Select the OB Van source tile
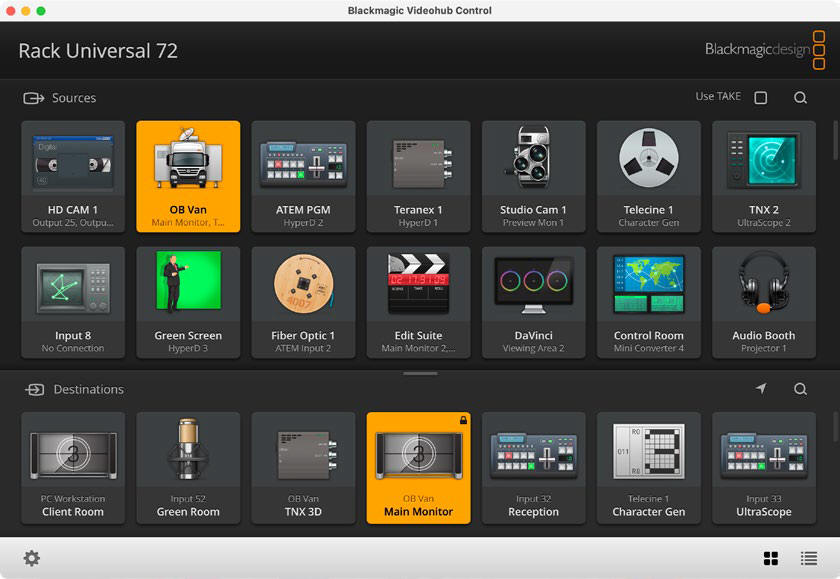Image resolution: width=840 pixels, height=579 pixels. coord(188,176)
